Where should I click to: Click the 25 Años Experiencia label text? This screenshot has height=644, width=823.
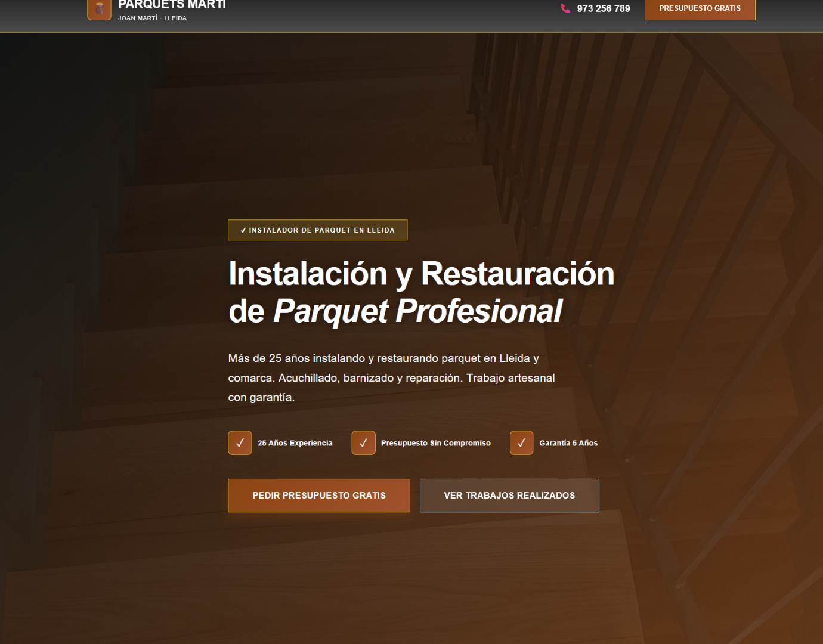click(x=295, y=442)
